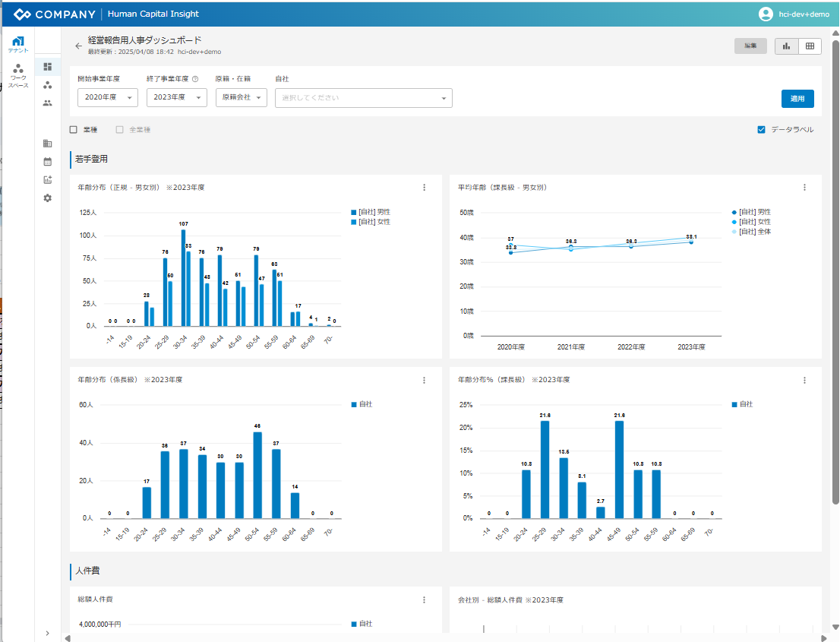Switch to the table grid view
840x642 pixels.
click(810, 46)
